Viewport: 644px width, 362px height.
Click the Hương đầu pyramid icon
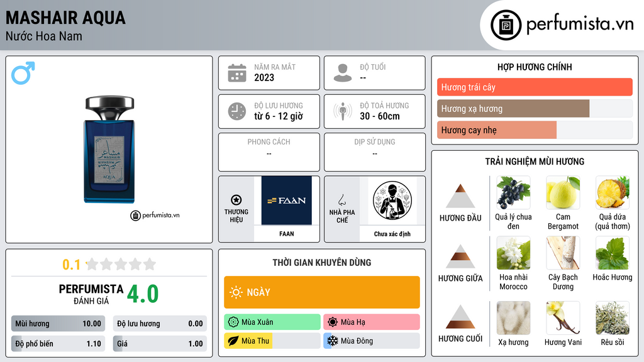click(460, 196)
